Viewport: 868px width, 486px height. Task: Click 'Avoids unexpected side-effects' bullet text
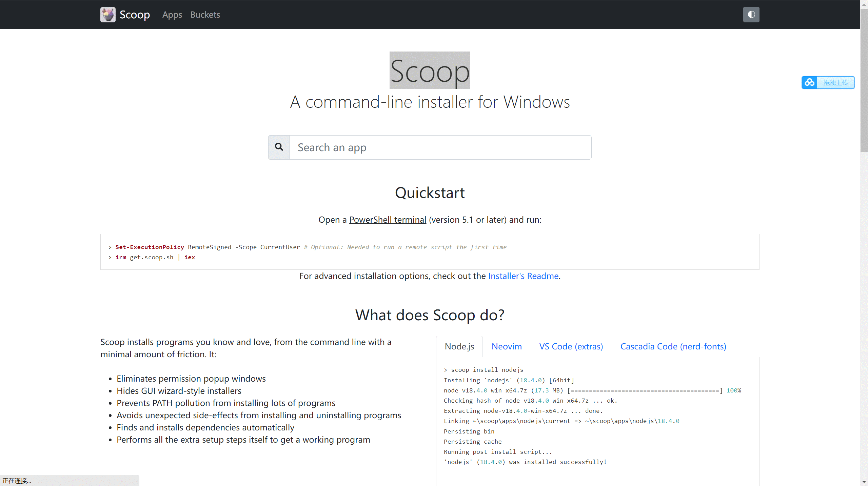click(259, 415)
